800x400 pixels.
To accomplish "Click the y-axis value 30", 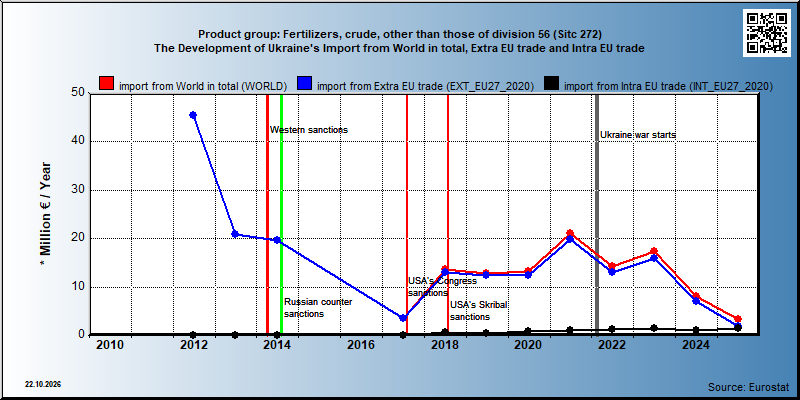I will coord(76,190).
